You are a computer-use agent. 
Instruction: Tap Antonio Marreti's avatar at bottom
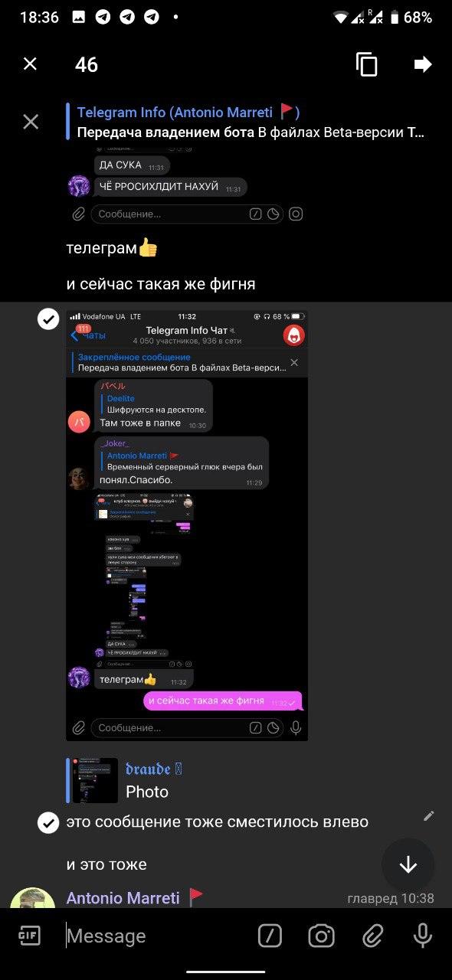point(32,899)
